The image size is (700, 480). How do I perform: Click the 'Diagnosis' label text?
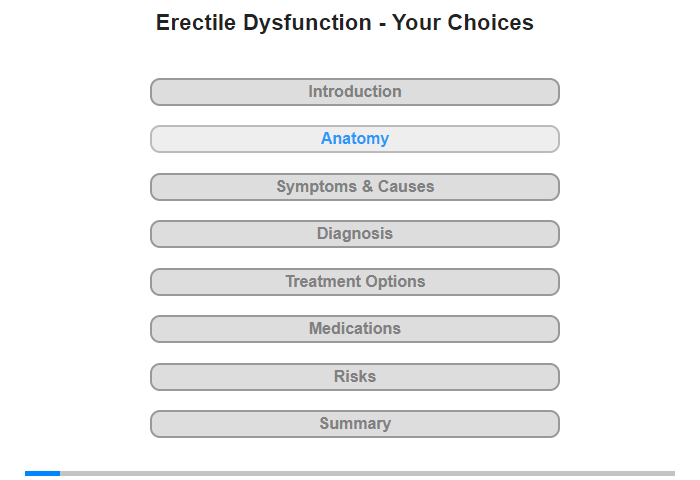point(355,234)
